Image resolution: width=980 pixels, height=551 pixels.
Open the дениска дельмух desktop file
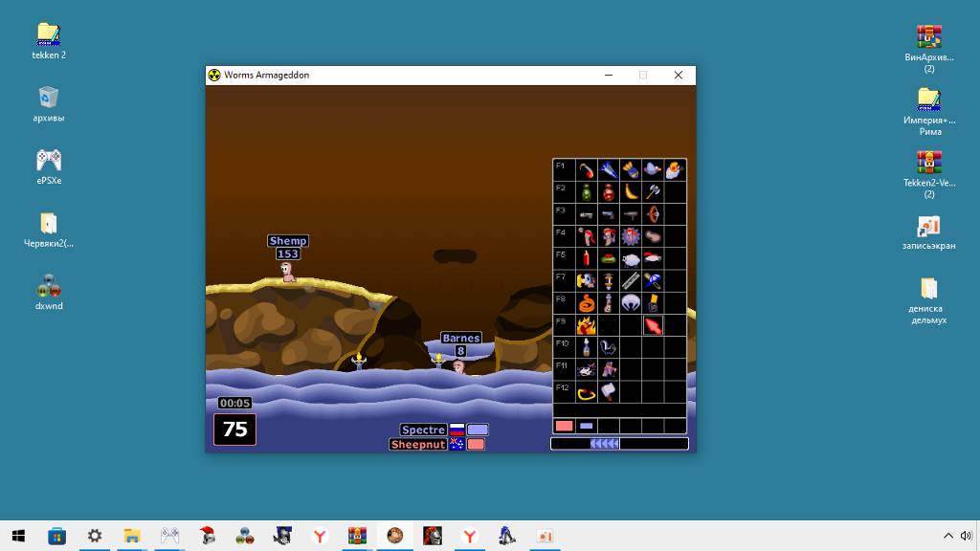point(928,300)
